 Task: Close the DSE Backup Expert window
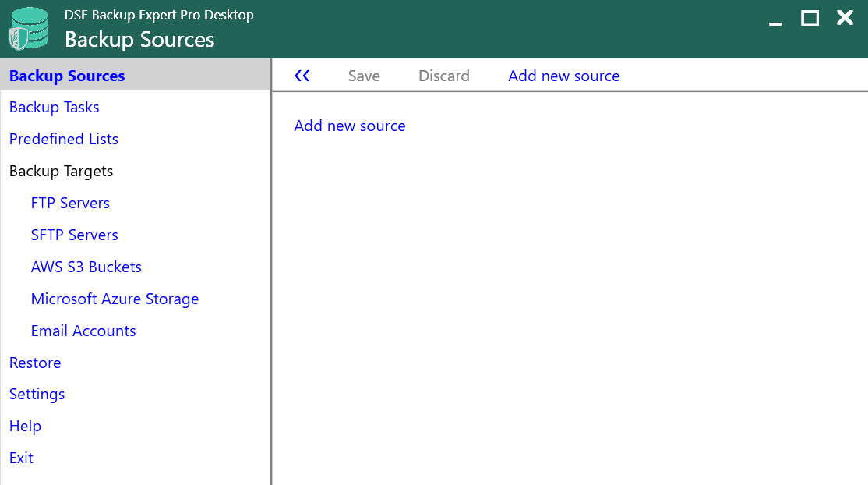point(845,18)
